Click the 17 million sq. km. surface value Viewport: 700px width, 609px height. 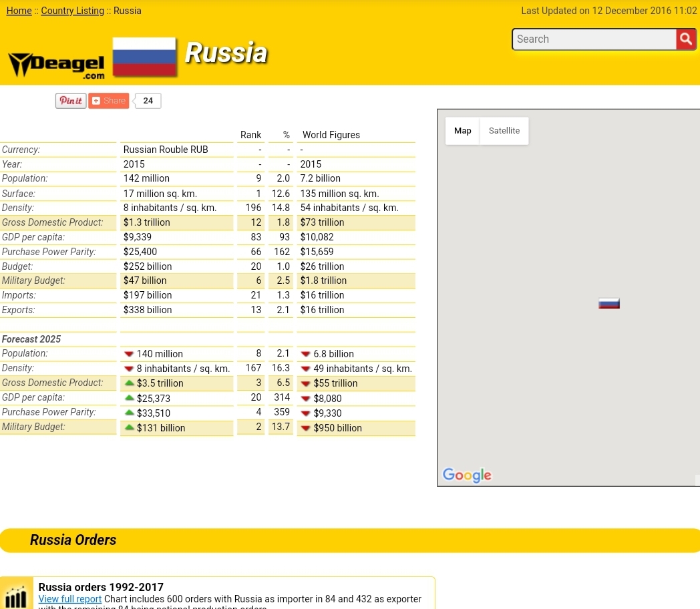[160, 194]
